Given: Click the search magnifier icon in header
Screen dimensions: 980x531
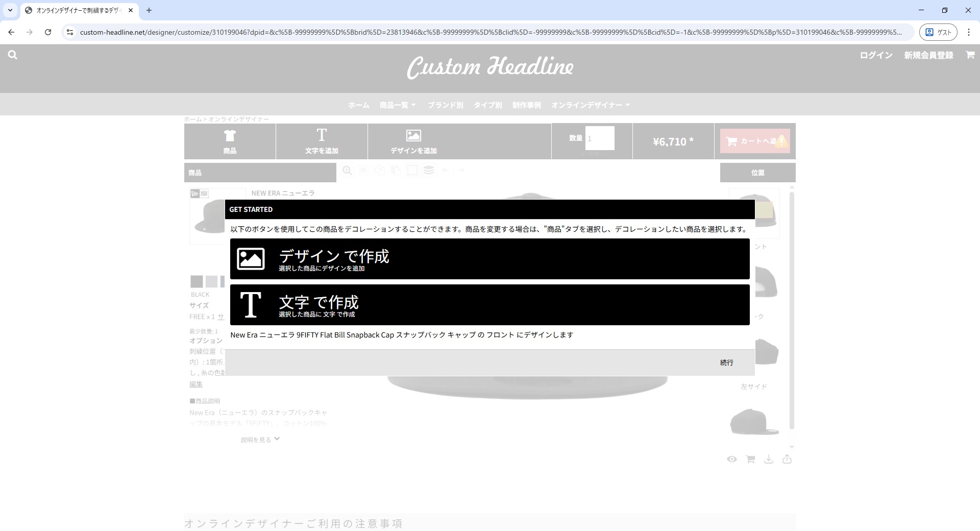Looking at the screenshot, I should [x=13, y=55].
